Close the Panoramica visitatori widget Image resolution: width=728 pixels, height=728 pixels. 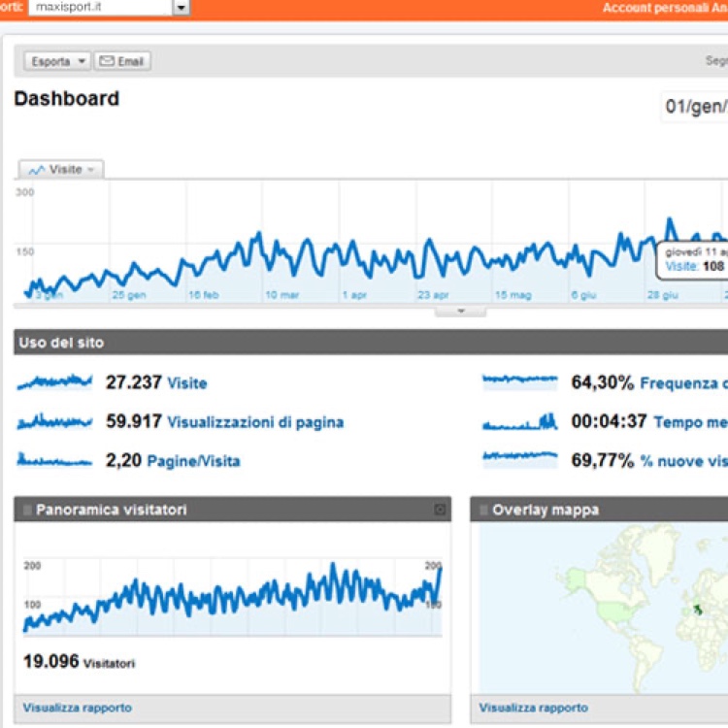(440, 510)
